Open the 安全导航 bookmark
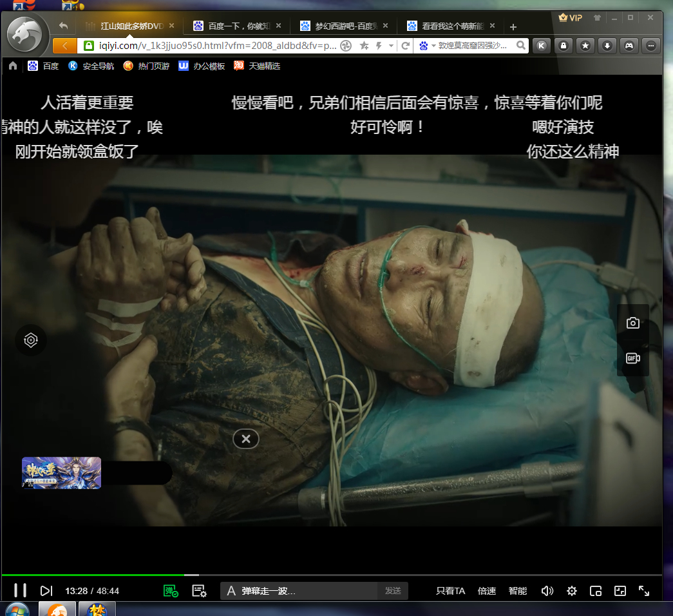Image resolution: width=673 pixels, height=616 pixels. pos(91,66)
